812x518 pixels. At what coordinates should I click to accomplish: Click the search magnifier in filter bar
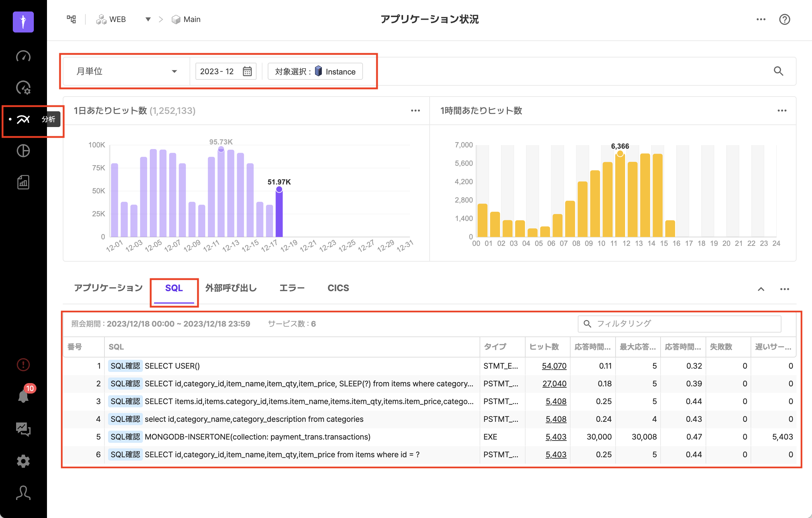point(778,71)
